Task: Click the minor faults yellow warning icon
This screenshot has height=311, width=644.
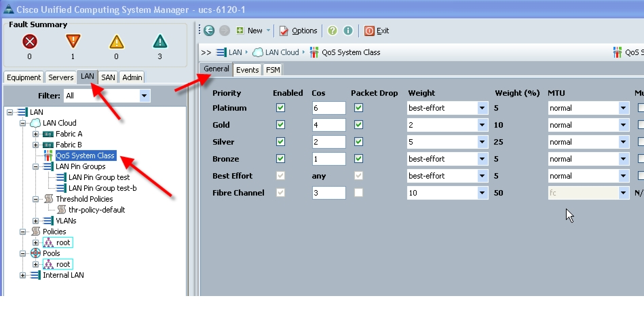Action: pos(116,41)
